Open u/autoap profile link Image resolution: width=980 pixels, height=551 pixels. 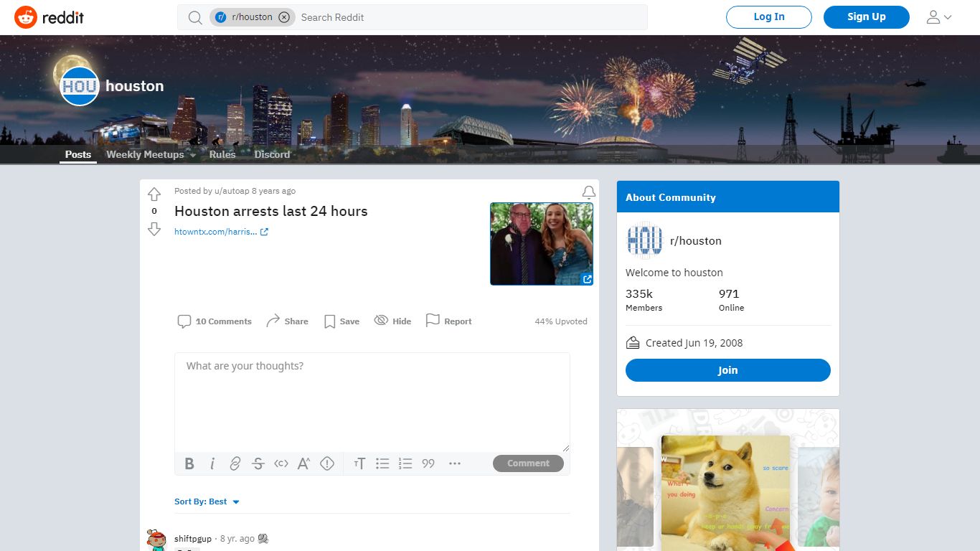point(232,191)
